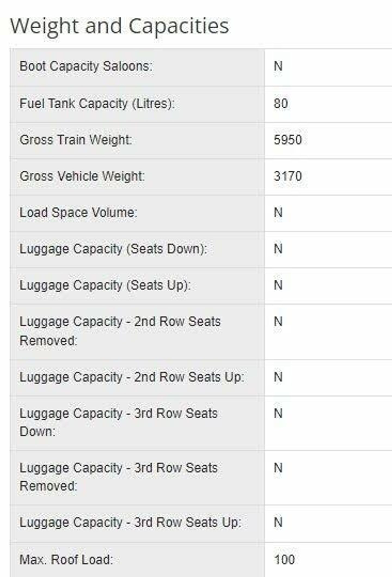
Task: Click Luggage Capacity (Seats Up) label
Action: point(105,285)
